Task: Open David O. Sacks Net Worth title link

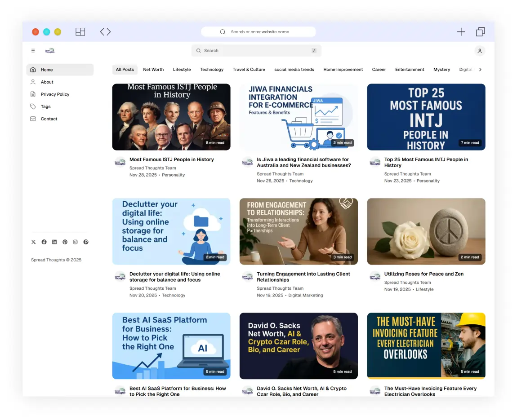Action: 301,391
